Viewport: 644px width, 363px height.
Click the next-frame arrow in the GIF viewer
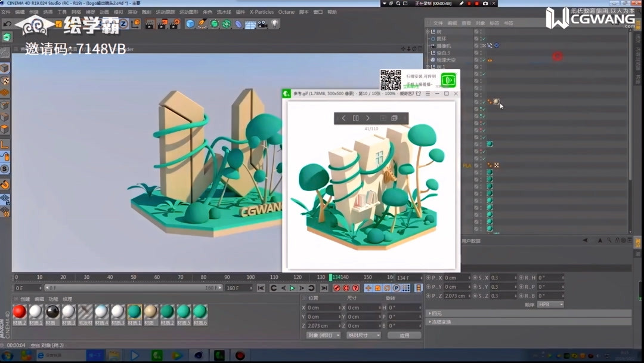coord(368,118)
